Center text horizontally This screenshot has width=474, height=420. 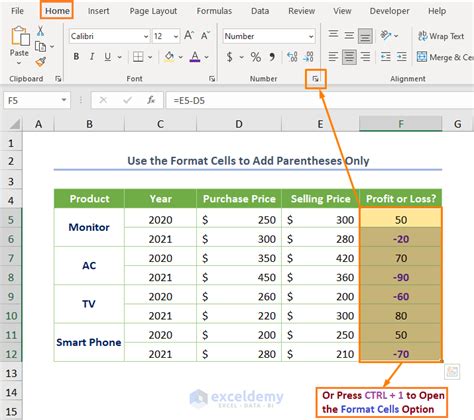click(349, 57)
